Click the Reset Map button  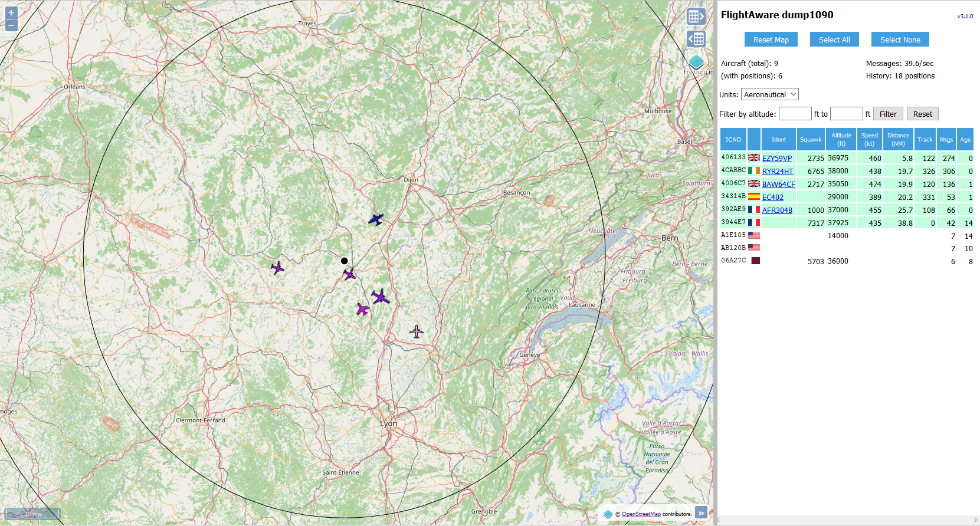point(771,40)
